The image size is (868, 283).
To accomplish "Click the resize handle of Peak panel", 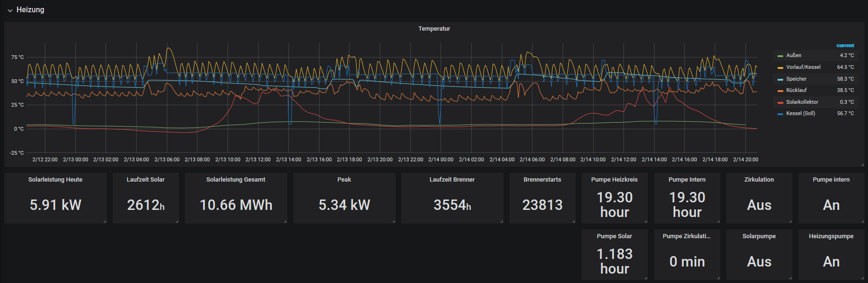I will [x=393, y=221].
